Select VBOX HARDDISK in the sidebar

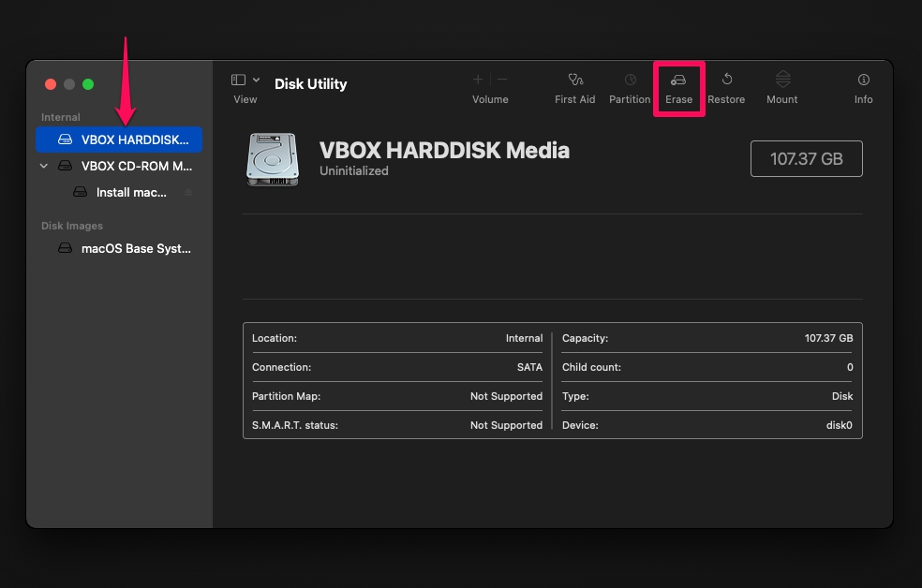(119, 140)
